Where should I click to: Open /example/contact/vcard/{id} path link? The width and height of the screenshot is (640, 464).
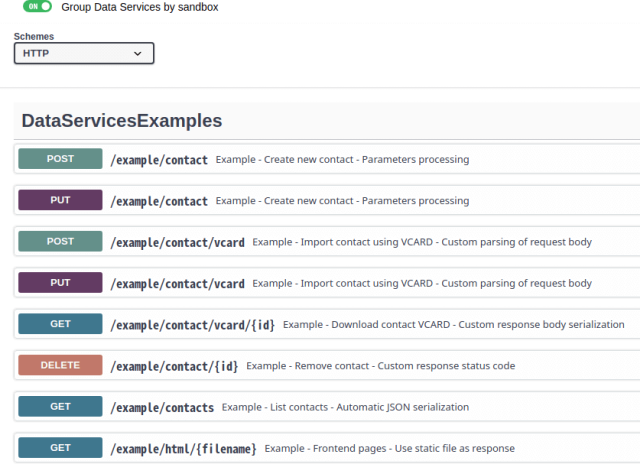click(x=192, y=325)
